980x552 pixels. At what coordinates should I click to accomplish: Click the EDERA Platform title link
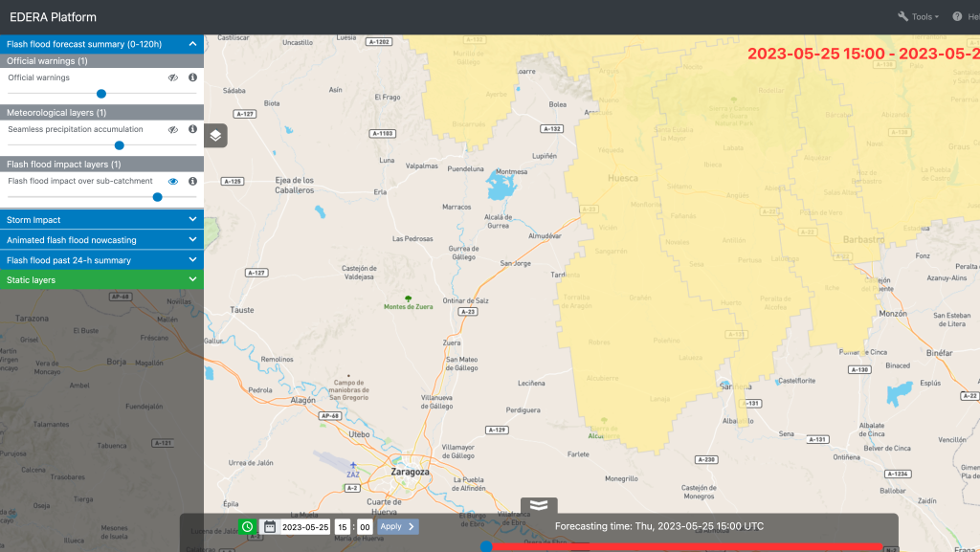[x=53, y=17]
